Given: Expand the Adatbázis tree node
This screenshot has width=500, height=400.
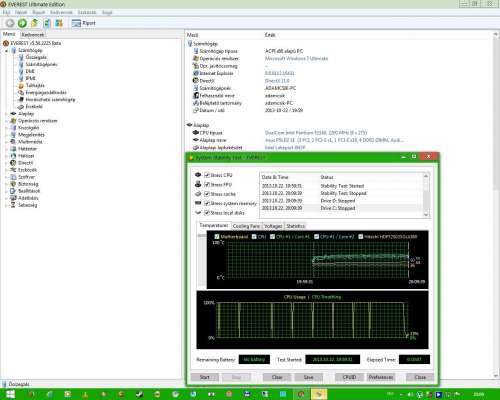Looking at the screenshot, I should point(6,198).
